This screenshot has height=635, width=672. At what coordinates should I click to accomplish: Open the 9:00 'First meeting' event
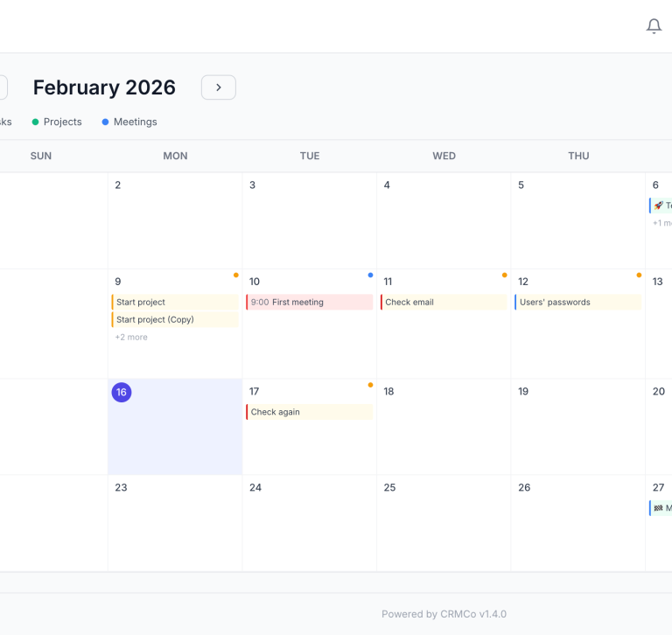310,302
